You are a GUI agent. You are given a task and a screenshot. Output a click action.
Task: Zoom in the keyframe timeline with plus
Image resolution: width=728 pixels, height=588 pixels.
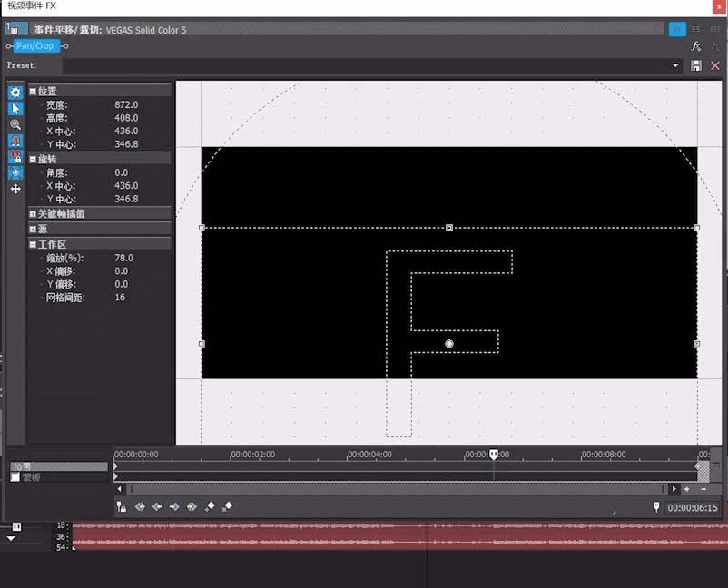point(686,489)
